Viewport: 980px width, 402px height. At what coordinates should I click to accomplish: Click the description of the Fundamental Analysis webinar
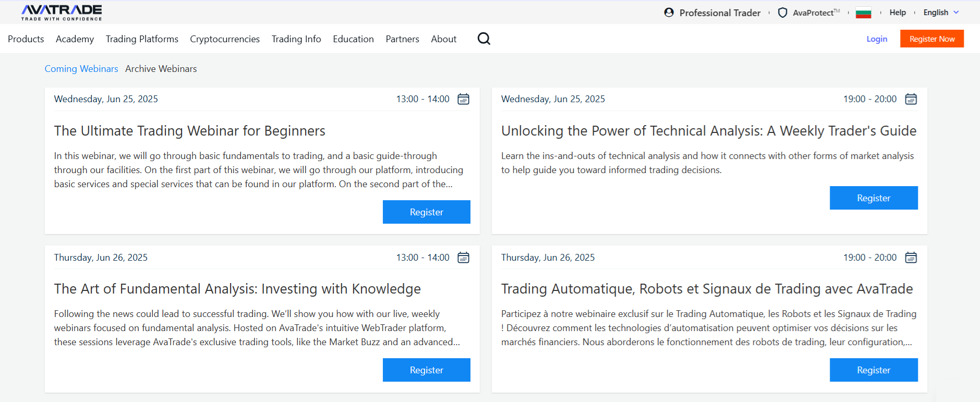[257, 328]
